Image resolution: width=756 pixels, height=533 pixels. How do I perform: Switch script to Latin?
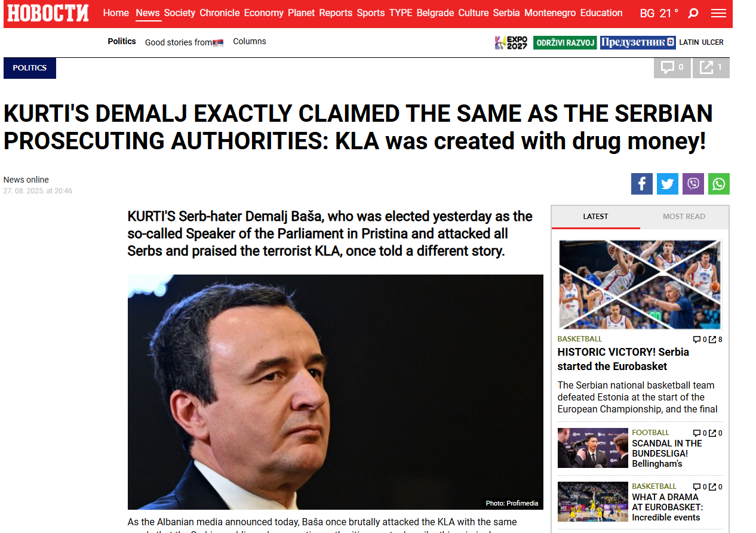689,42
